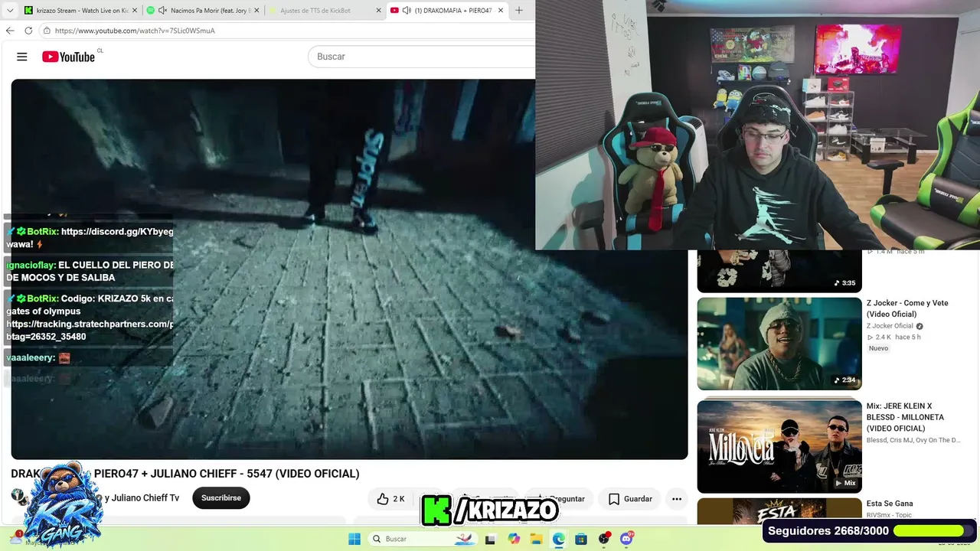Open the tracking.stratechpartners.com chat link
This screenshot has height=551, width=980.
(90, 324)
